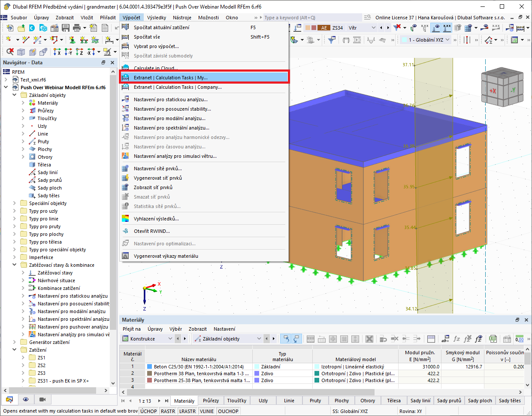This screenshot has width=532, height=416.
Task: Click the fx formula icon in Materials toolbar
Action: coord(456,339)
